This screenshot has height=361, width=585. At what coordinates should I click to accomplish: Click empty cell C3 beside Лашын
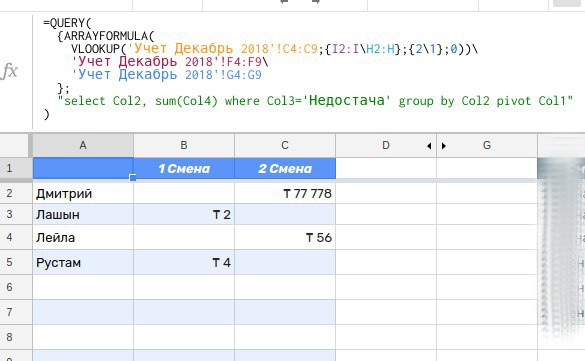[285, 214]
